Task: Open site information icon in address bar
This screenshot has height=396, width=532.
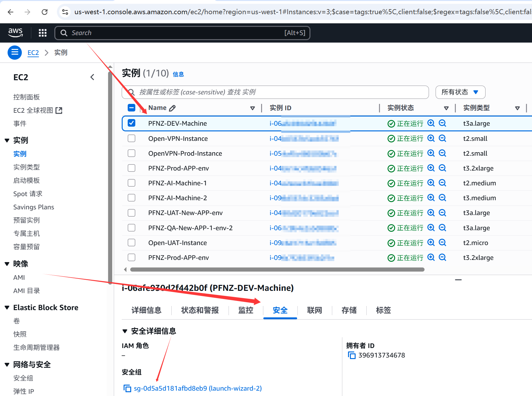Action: 65,12
